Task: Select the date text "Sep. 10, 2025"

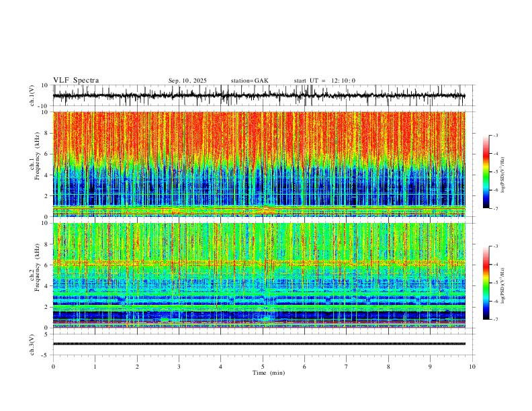Action: tap(187, 81)
